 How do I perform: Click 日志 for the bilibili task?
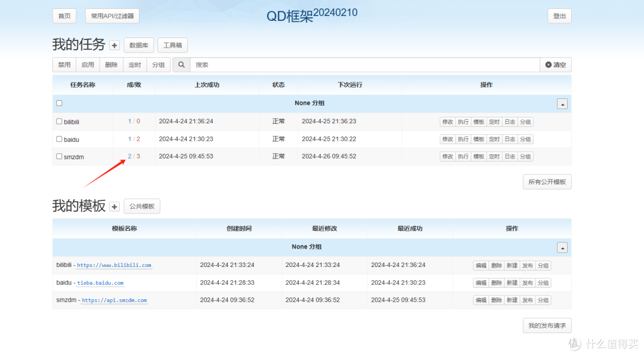pos(510,122)
